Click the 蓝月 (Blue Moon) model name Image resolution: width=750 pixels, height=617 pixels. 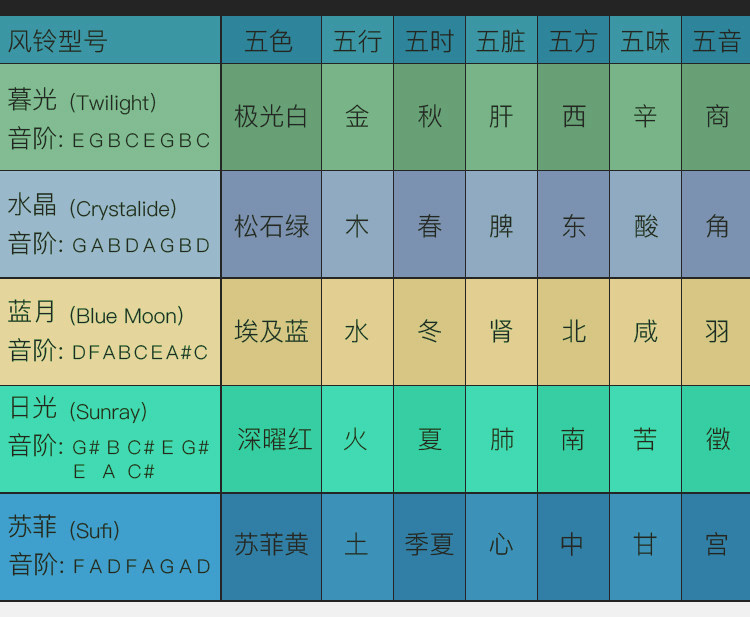point(96,314)
